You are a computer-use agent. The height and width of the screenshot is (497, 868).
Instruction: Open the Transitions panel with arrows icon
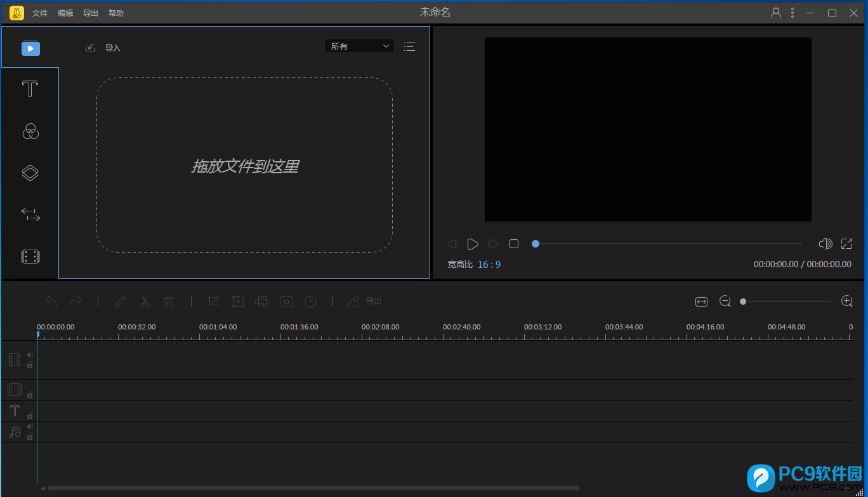pyautogui.click(x=30, y=214)
